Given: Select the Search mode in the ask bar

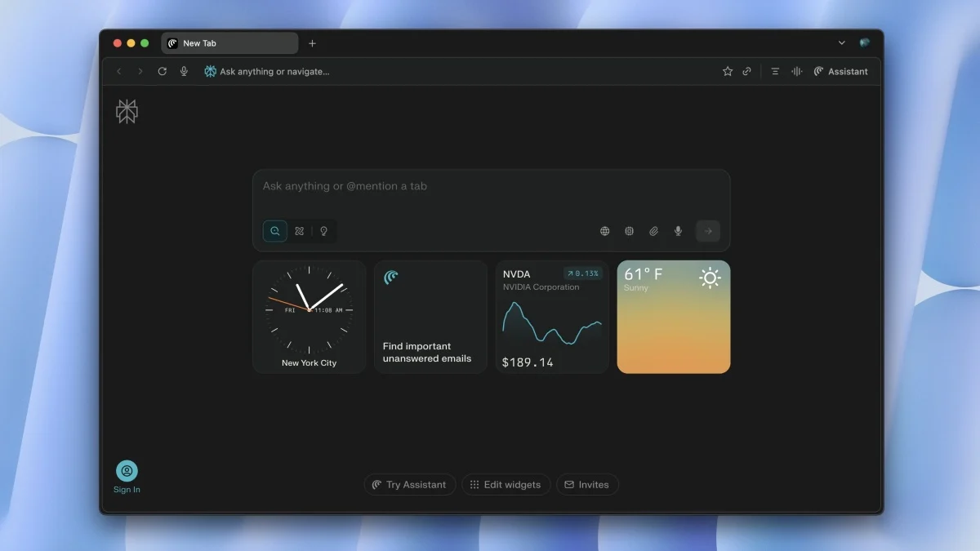Looking at the screenshot, I should 274,231.
